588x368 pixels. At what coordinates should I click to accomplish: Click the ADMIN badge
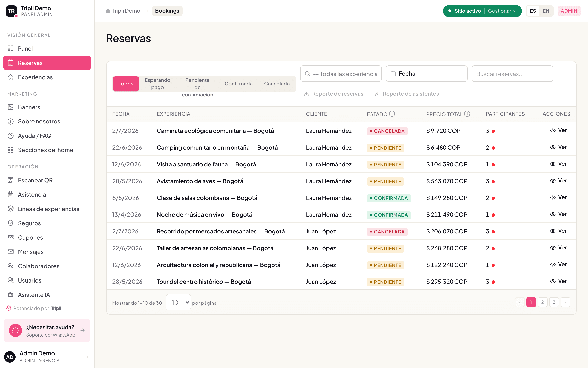(569, 11)
